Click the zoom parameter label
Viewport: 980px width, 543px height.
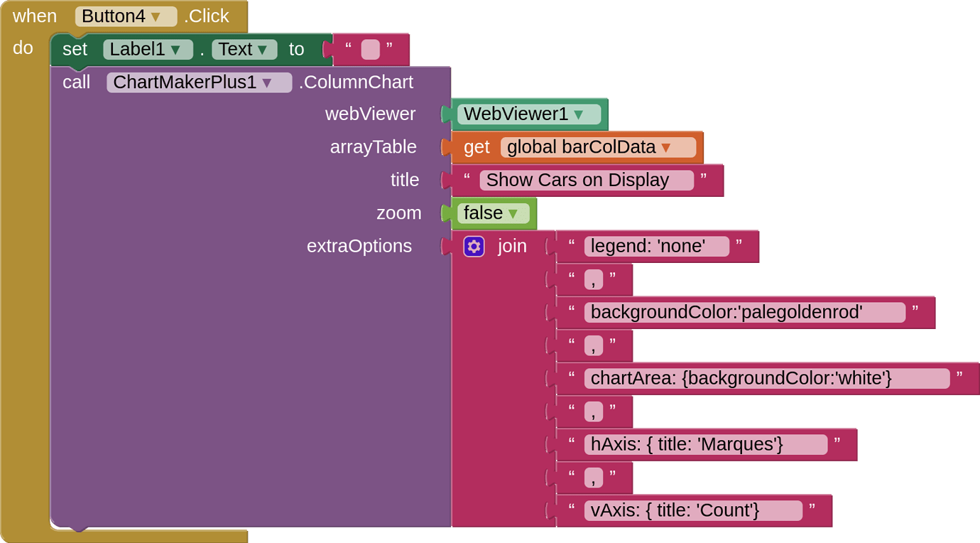tap(399, 213)
